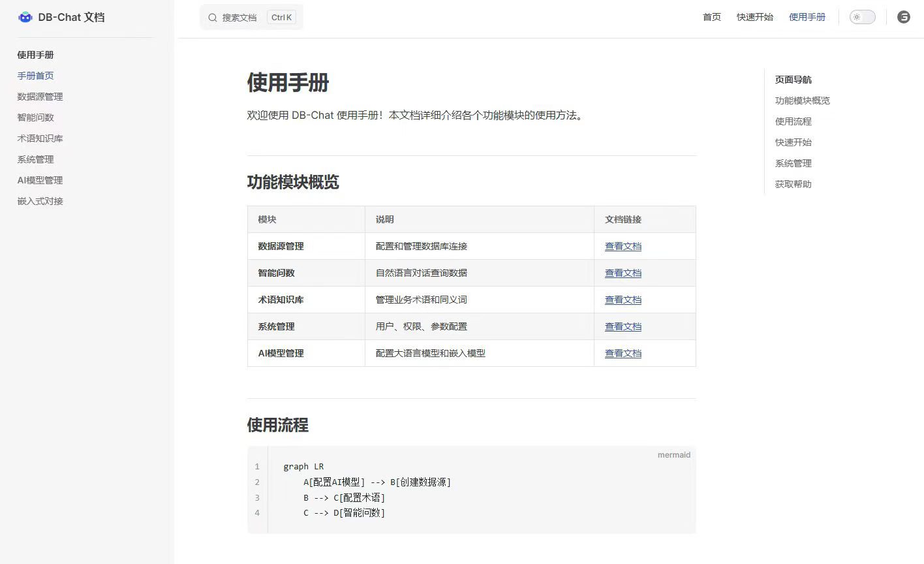This screenshot has height=564, width=924.
Task: Select AI模型管理 in the left sidebar
Action: click(x=40, y=180)
